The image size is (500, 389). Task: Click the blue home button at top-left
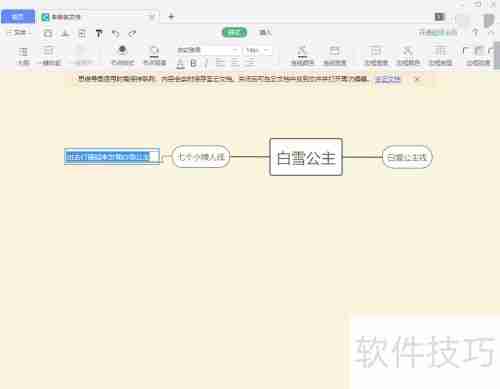[x=18, y=17]
